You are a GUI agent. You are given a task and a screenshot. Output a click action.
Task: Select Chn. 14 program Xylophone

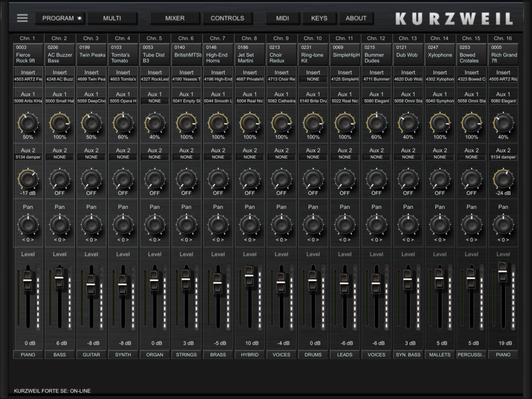440,54
